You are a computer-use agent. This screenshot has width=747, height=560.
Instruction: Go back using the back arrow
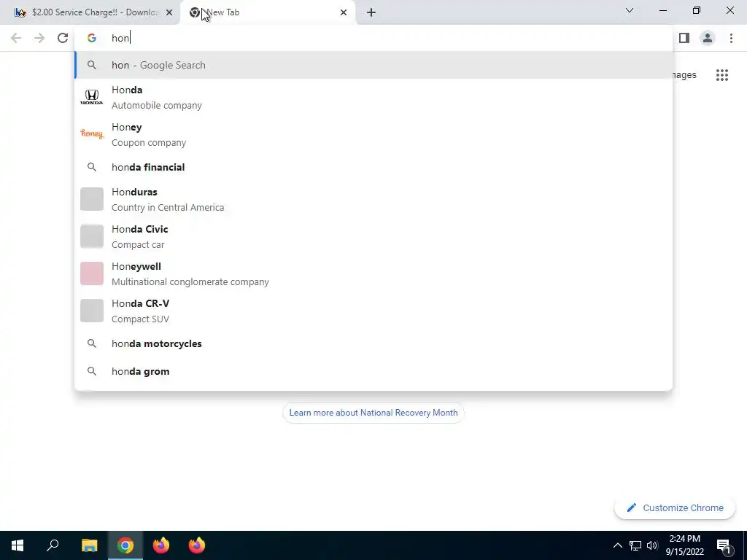point(16,38)
